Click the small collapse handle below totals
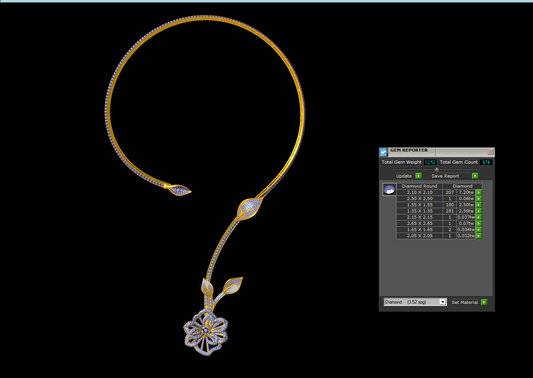The image size is (533, 378). [437, 169]
